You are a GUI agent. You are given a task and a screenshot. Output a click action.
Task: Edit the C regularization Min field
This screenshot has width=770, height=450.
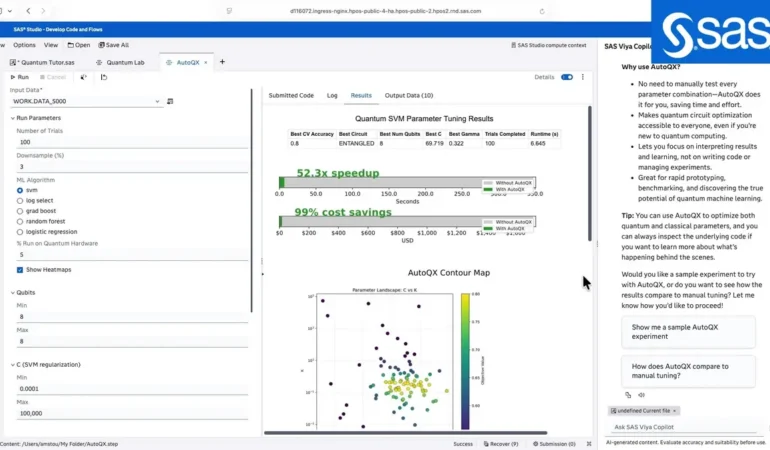coord(132,389)
